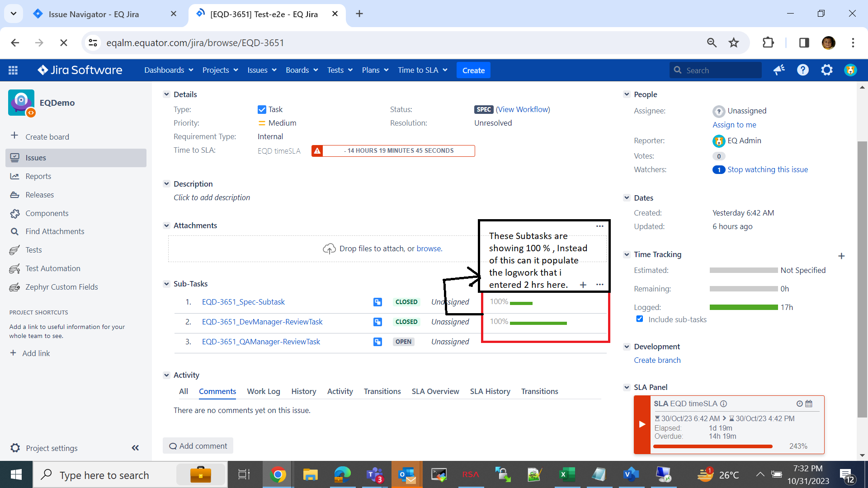The width and height of the screenshot is (868, 488).
Task: Click the Logged green progress bar
Action: (743, 307)
